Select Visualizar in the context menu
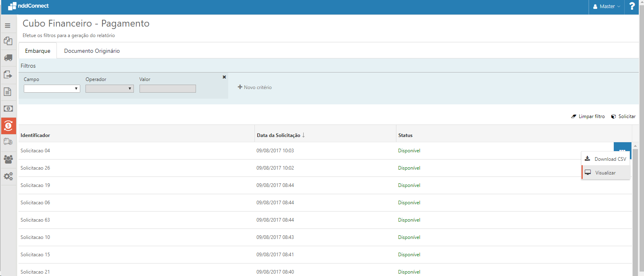 tap(605, 173)
